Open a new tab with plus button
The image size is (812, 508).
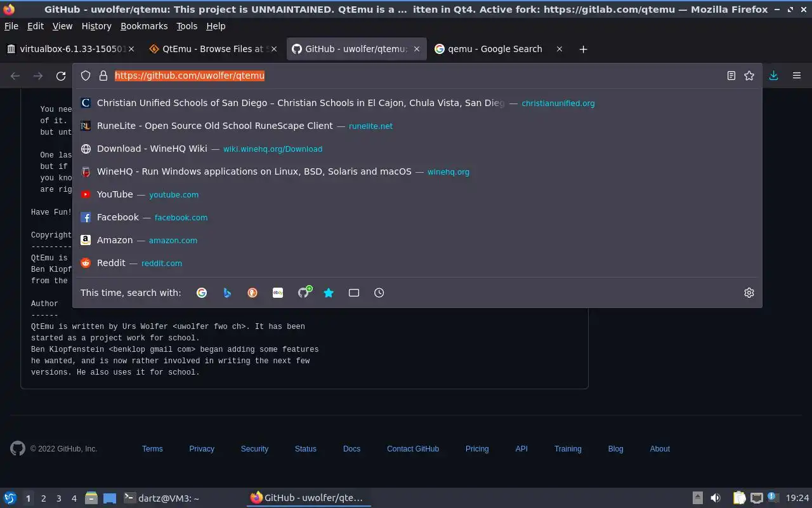tap(583, 49)
